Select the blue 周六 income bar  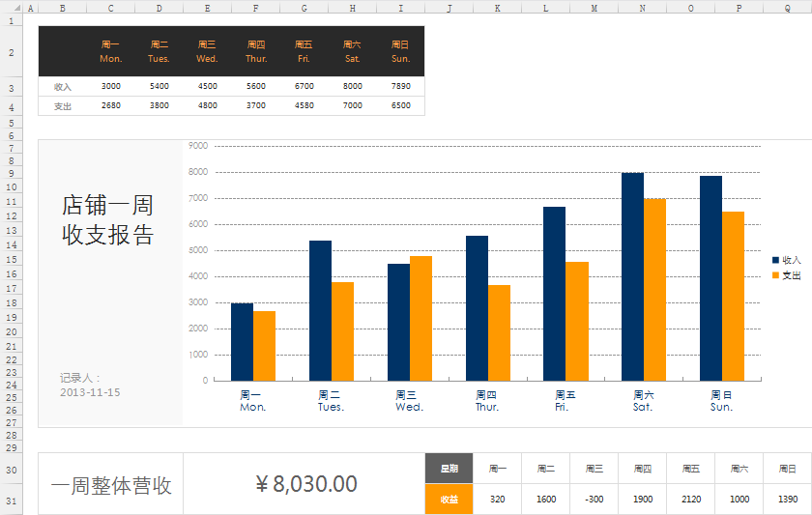(632, 276)
